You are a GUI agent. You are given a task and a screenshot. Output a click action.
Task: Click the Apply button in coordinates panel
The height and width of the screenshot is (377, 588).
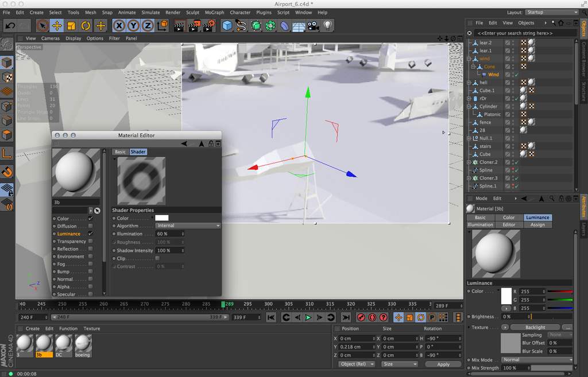pyautogui.click(x=443, y=364)
